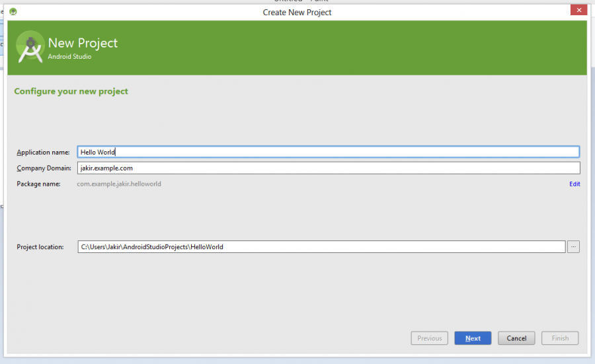595x364 pixels.
Task: Click the Android Studio logo in green header
Action: [30, 47]
